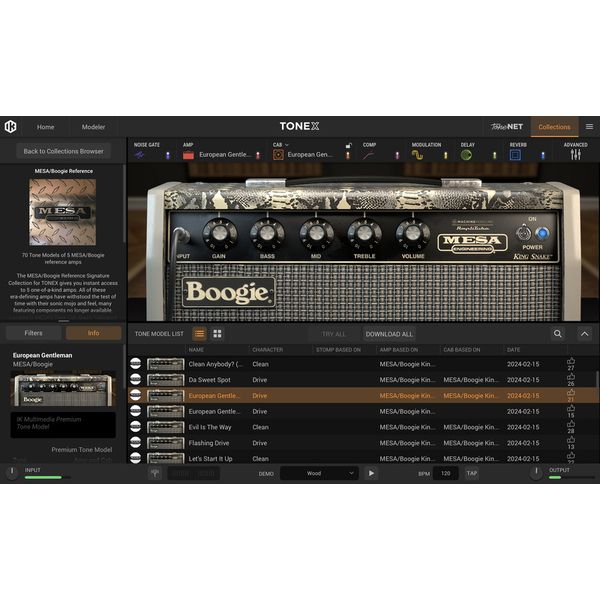Open the hamburger menu at top right
The height and width of the screenshot is (600, 600).
(x=589, y=127)
